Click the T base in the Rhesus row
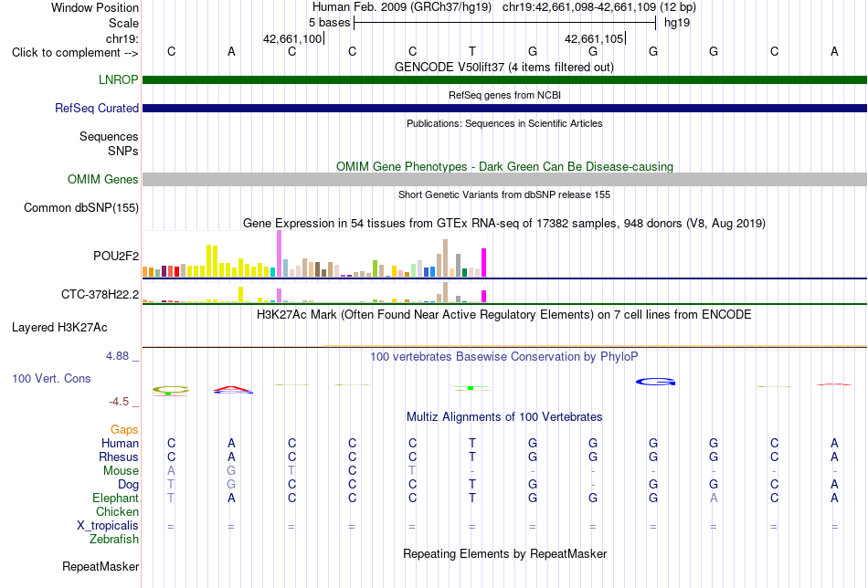868x588 pixels. (x=472, y=457)
